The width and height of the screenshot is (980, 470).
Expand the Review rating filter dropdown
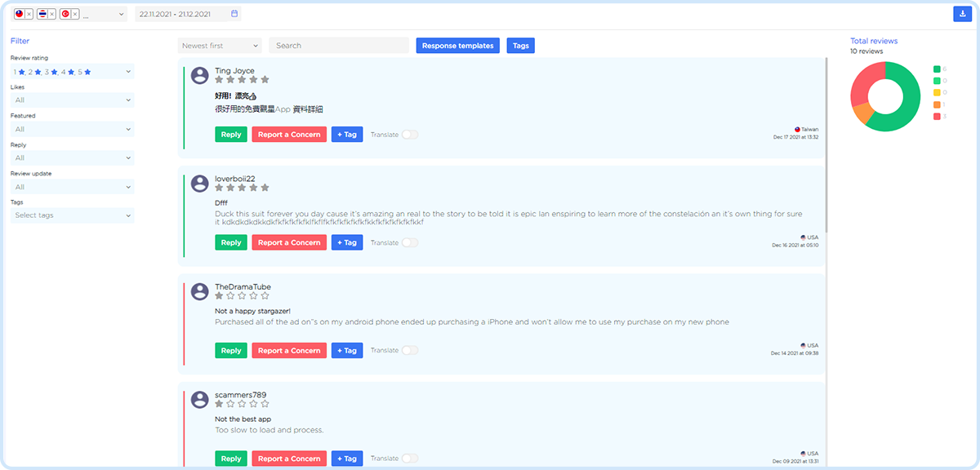click(72, 72)
